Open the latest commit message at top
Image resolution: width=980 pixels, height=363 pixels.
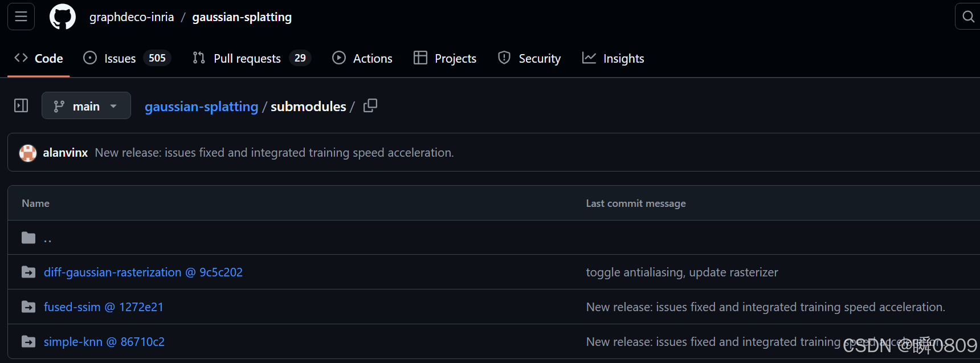coord(275,153)
